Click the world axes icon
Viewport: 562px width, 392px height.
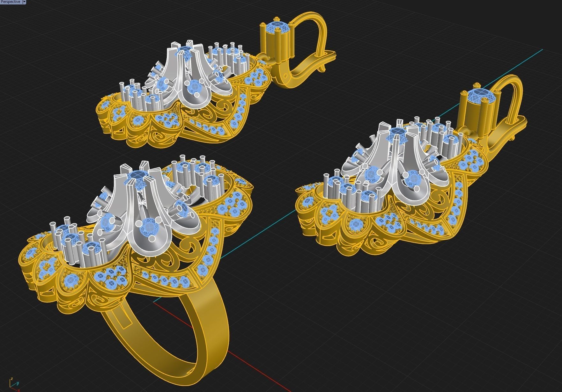coord(15,385)
